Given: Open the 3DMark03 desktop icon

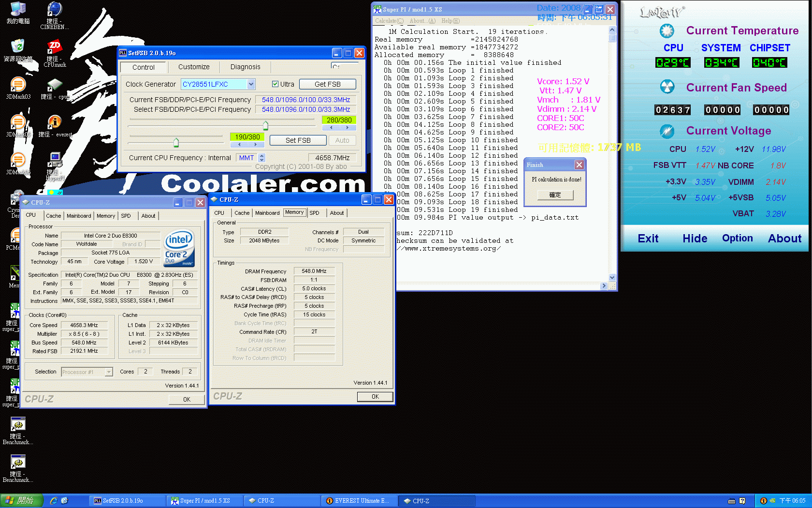Looking at the screenshot, I should point(18,88).
